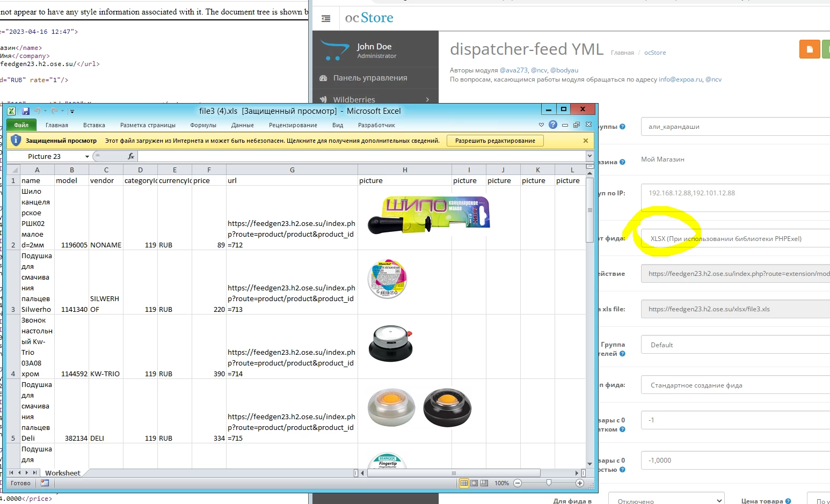Click Undo arrow in Quick Access Toolbar

[x=38, y=111]
